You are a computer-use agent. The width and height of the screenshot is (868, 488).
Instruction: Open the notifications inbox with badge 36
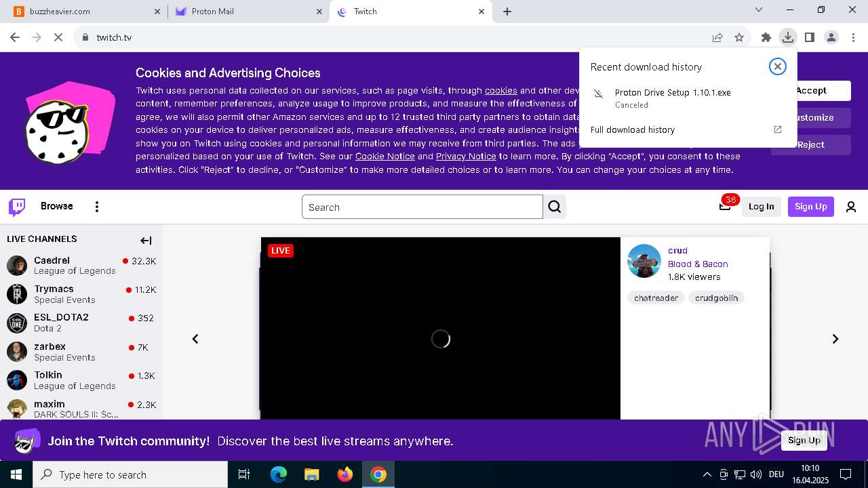point(725,206)
